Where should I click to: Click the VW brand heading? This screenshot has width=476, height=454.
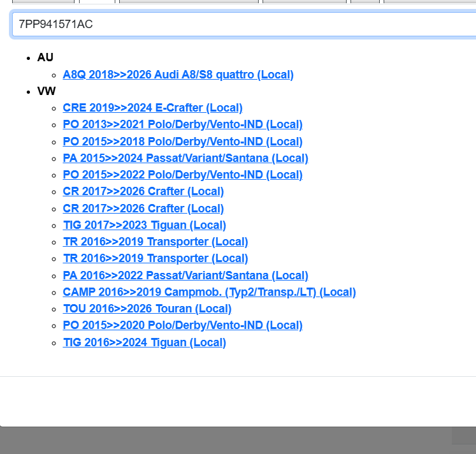click(x=47, y=91)
